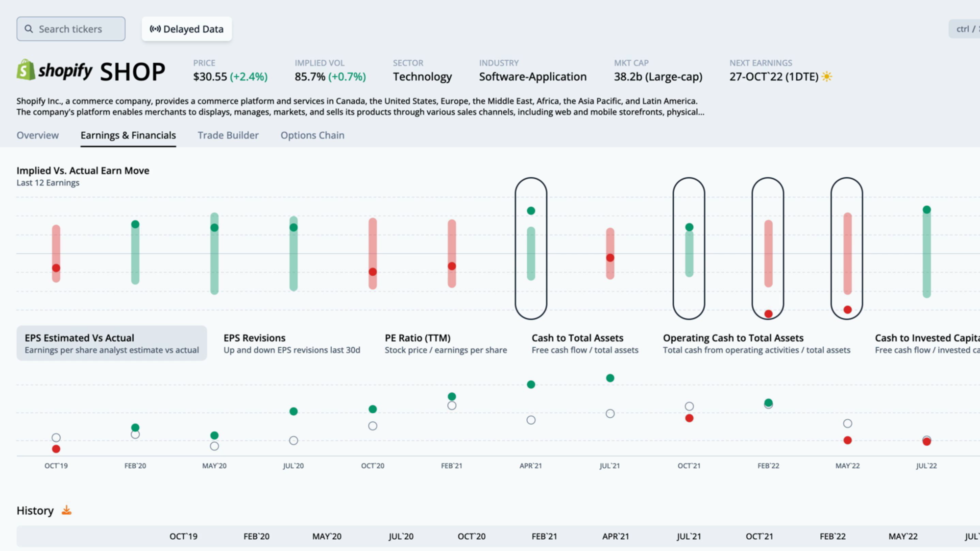The image size is (980, 551).
Task: Click the Delayed Data signal icon
Action: (x=155, y=29)
